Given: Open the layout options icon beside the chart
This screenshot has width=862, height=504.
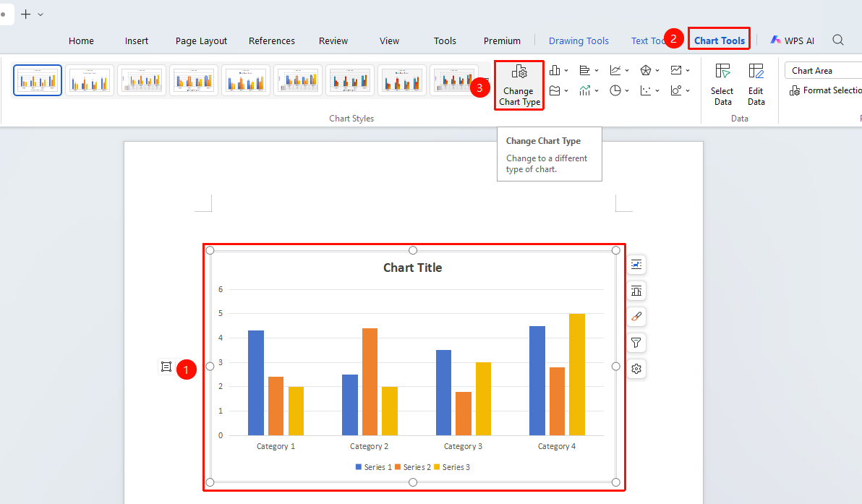Looking at the screenshot, I should click(x=636, y=265).
